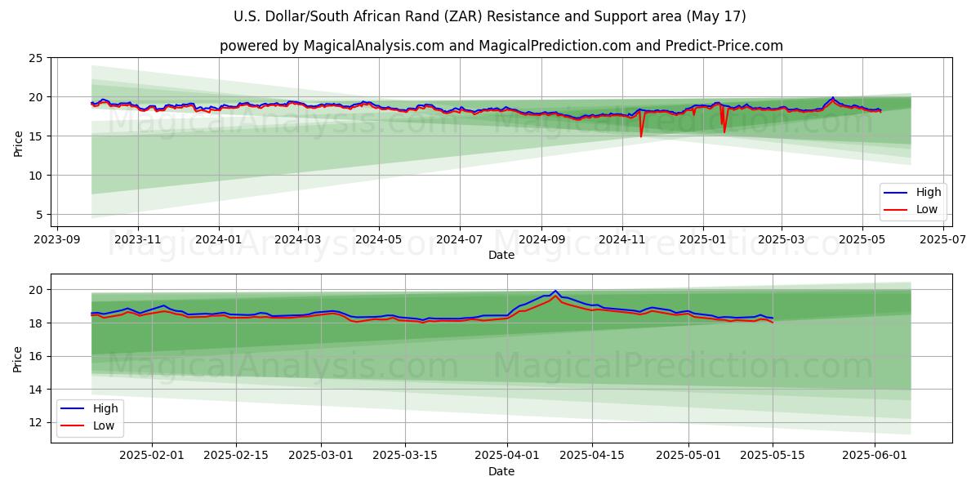
Task: Click the '2025-05-15' tick label
Action: click(773, 456)
